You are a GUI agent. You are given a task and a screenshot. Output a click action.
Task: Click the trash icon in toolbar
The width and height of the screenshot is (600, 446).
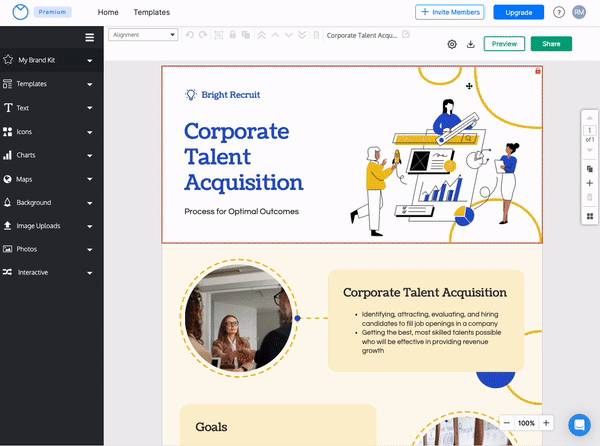[x=316, y=35]
